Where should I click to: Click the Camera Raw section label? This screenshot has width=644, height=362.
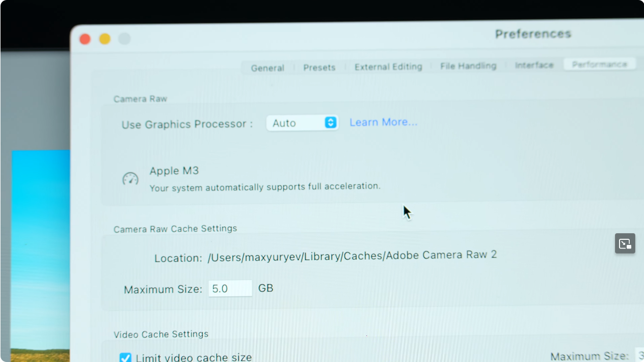[140, 99]
